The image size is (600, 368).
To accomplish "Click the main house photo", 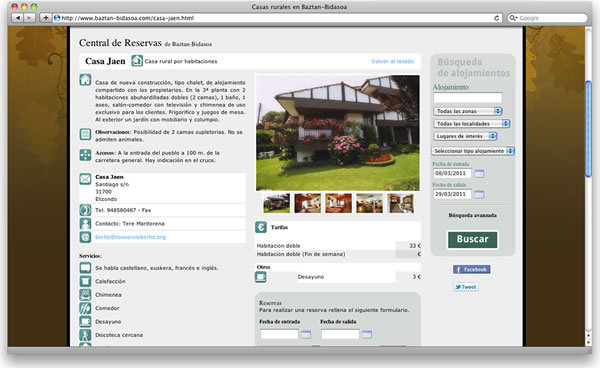I will (x=338, y=133).
